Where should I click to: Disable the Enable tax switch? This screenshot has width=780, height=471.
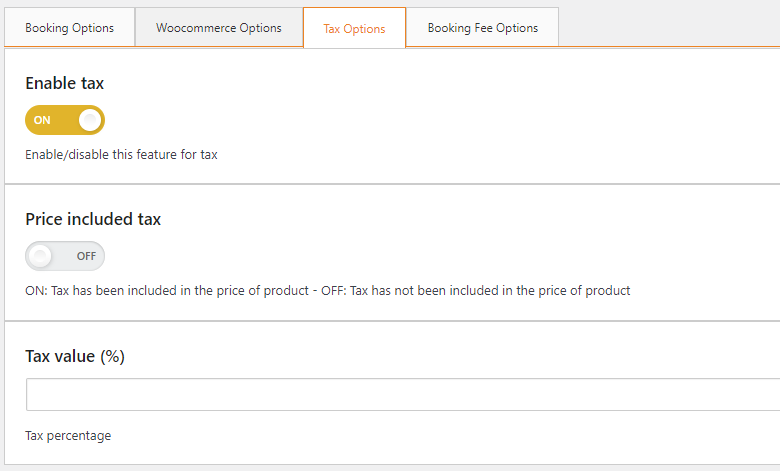(x=65, y=120)
